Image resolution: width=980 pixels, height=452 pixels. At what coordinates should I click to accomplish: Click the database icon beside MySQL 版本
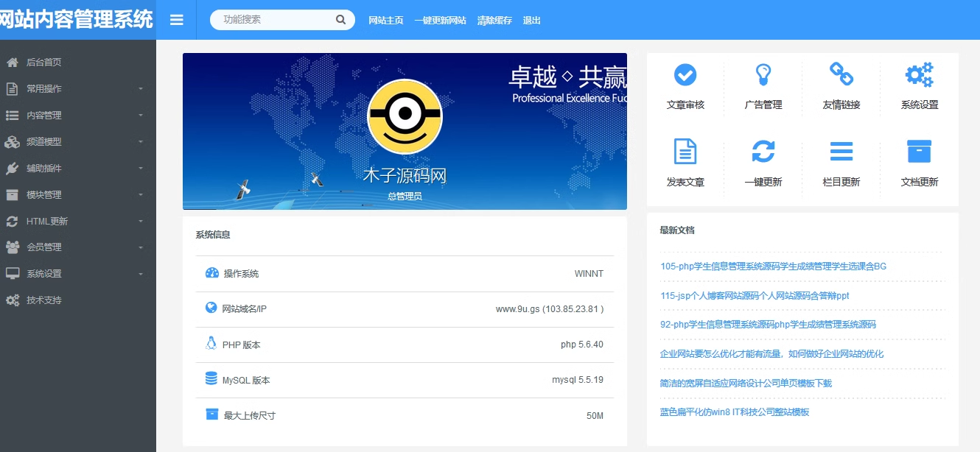coord(211,378)
